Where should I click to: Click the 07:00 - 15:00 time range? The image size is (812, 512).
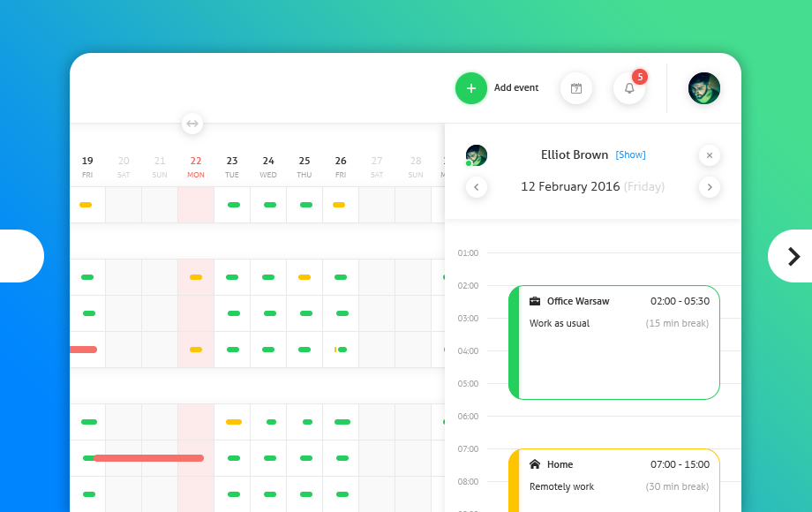680,464
